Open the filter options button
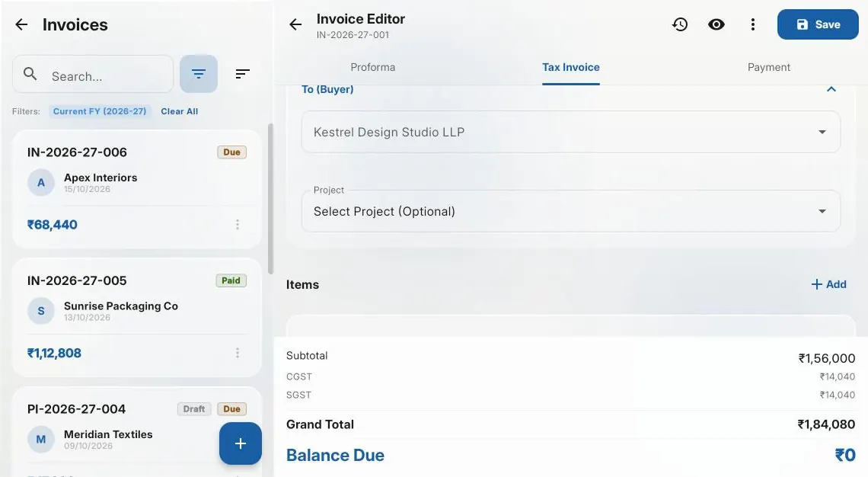The width and height of the screenshot is (868, 477). pos(199,74)
